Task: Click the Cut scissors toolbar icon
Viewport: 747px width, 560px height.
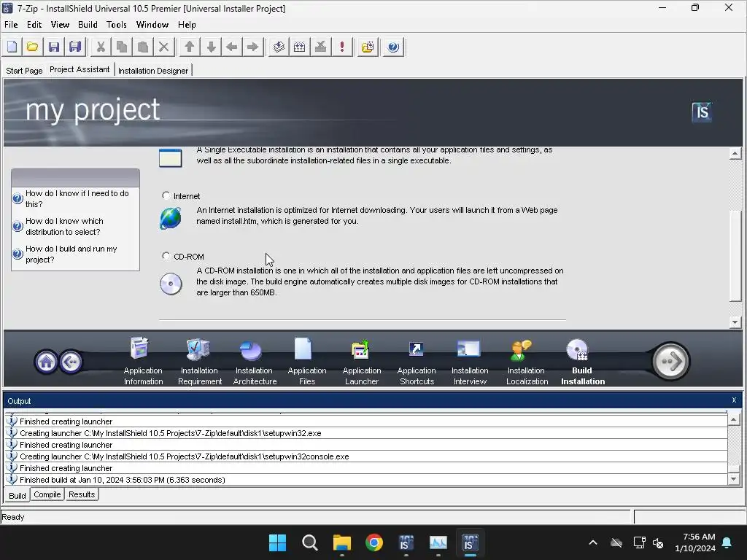Action: [x=101, y=47]
